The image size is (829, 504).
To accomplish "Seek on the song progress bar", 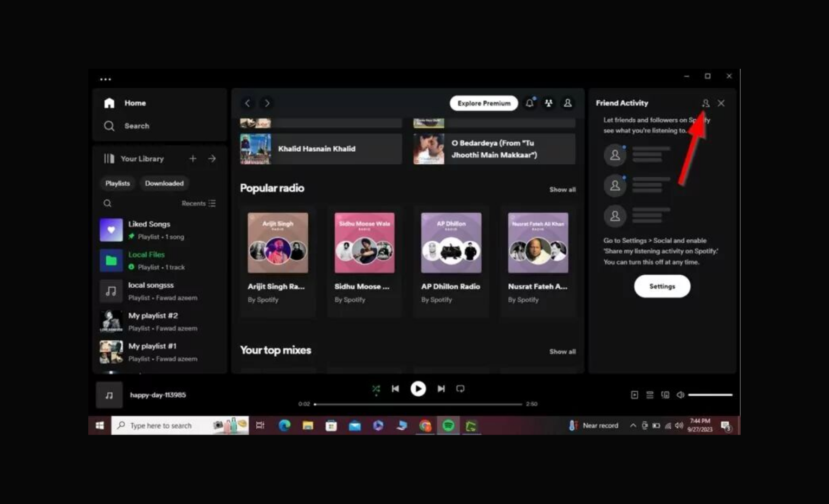I will click(418, 404).
